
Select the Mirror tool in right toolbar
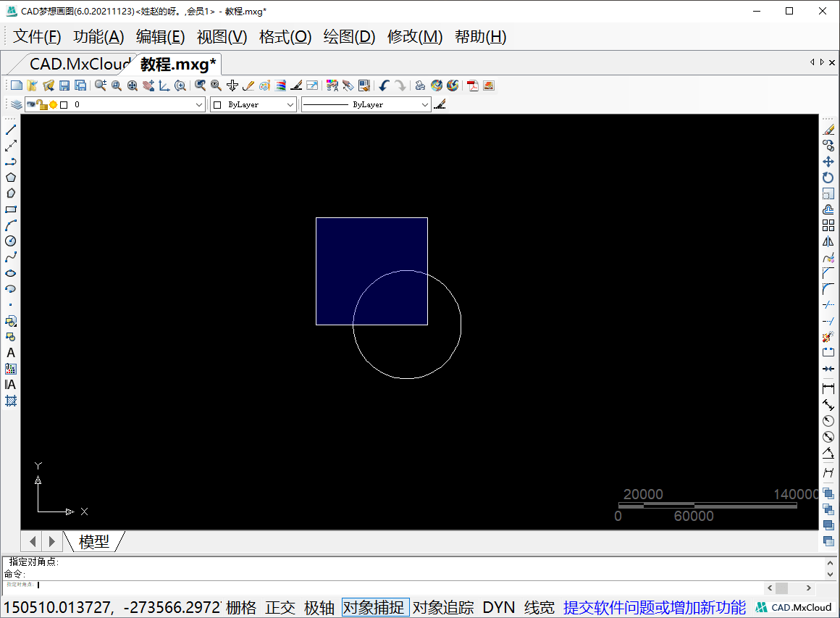[828, 241]
